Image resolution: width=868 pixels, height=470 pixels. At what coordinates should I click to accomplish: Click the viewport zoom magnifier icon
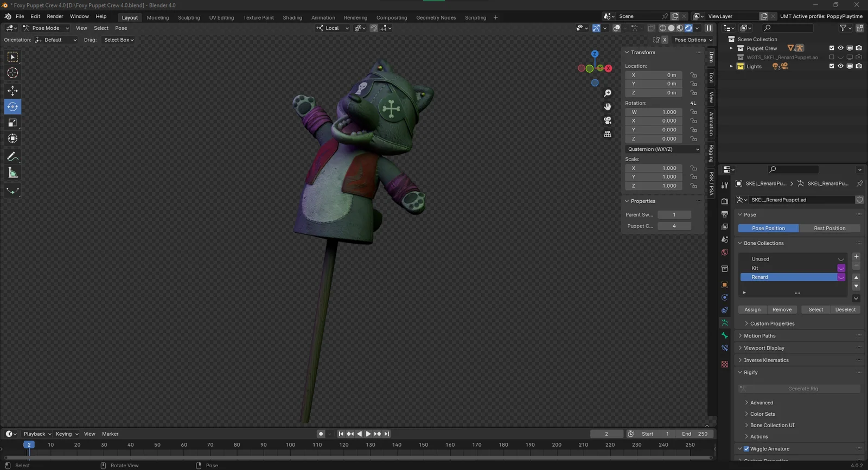[x=608, y=93]
